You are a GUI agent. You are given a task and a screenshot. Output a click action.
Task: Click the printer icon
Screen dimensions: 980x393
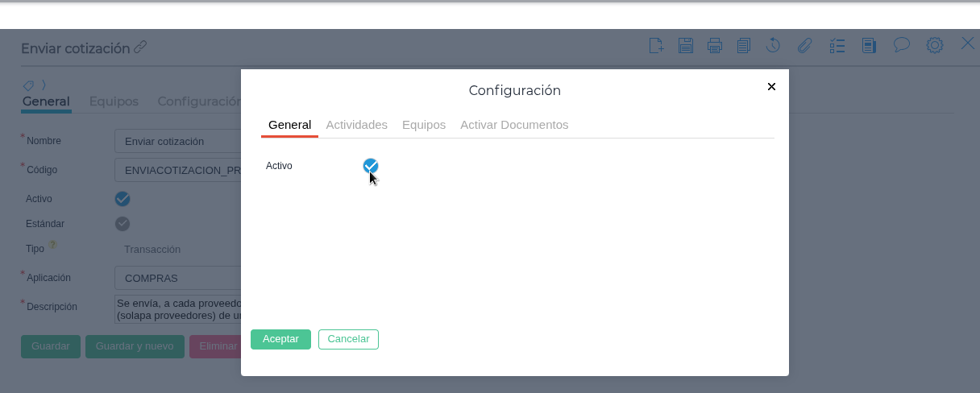[x=714, y=45]
